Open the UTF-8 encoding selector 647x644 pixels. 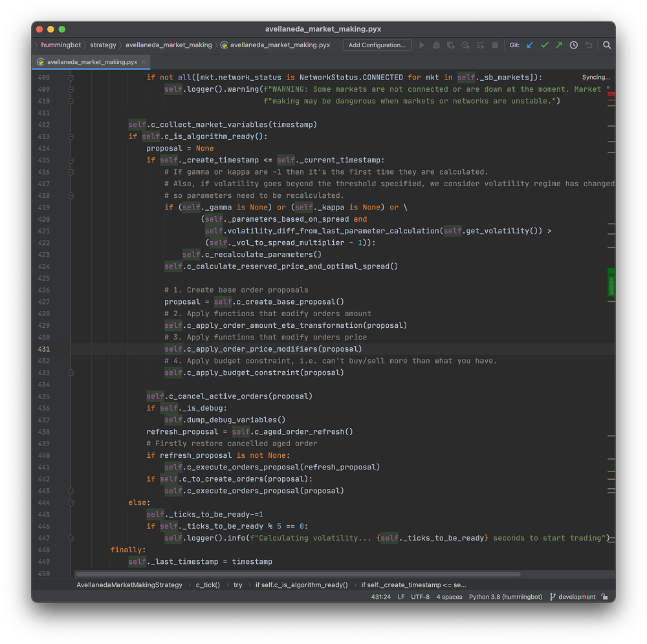click(x=419, y=597)
